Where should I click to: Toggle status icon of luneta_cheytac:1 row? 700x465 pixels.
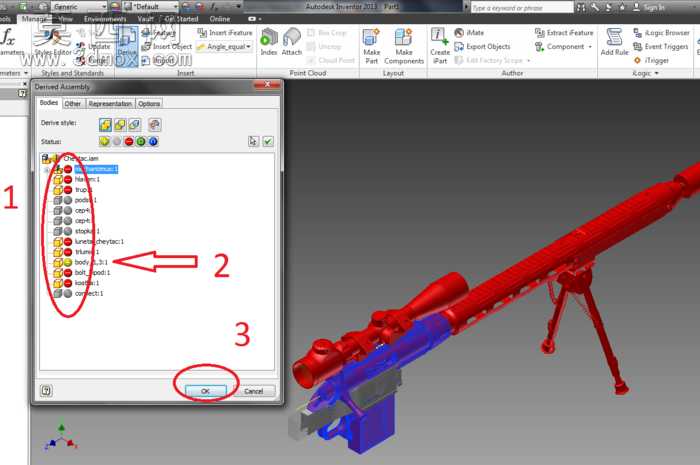point(68,241)
